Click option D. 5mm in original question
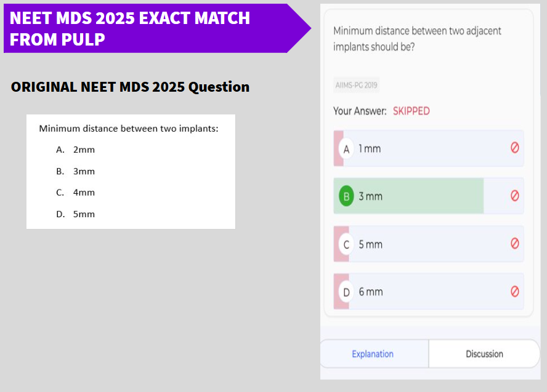Screen dimensions: 547x392 coord(75,214)
